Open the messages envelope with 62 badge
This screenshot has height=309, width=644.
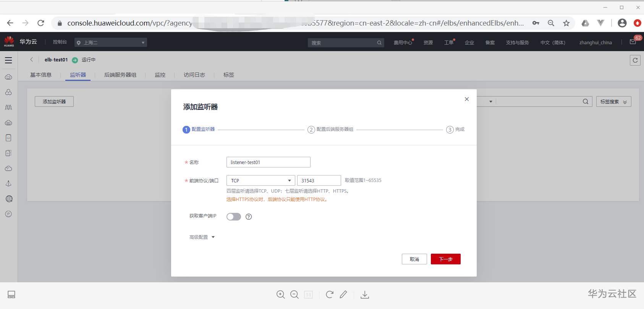[x=633, y=42]
